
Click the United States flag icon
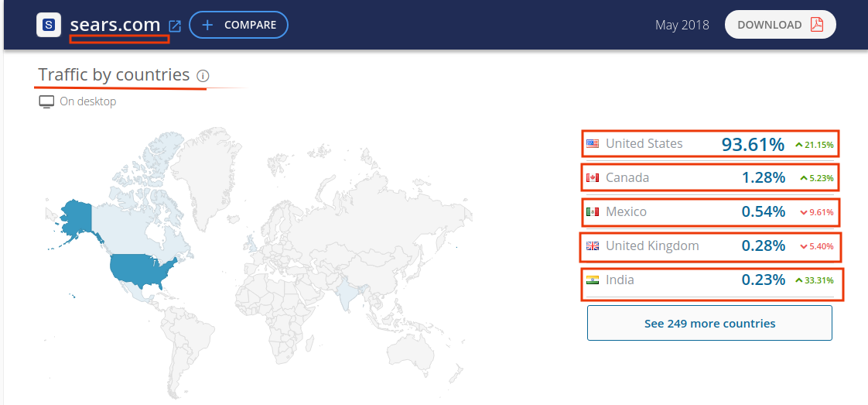pos(593,144)
